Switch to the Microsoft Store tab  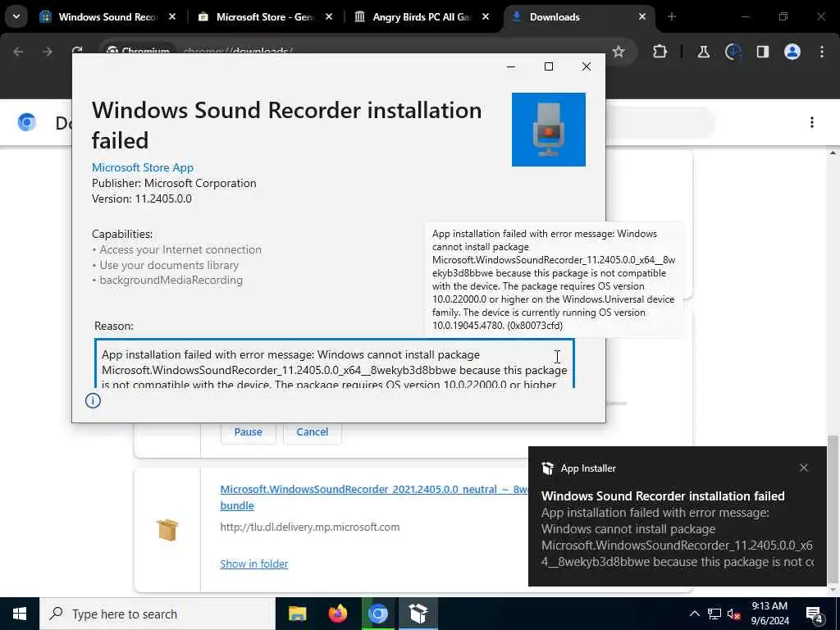265,17
